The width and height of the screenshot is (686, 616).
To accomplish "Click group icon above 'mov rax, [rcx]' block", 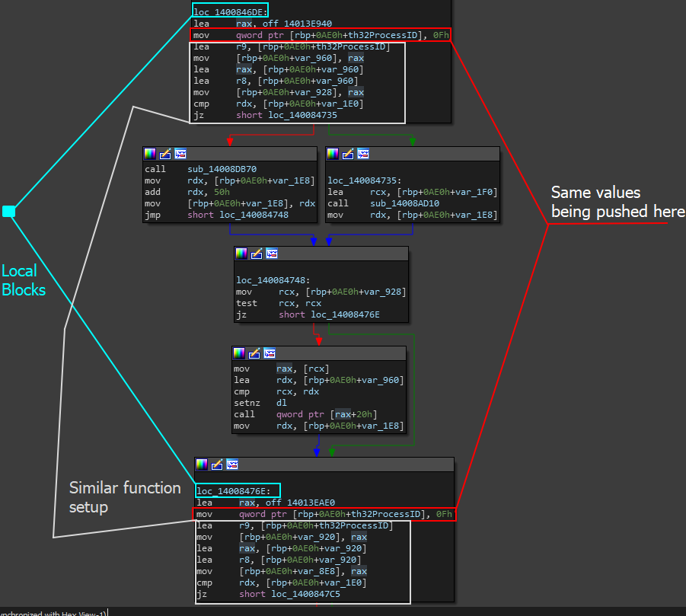I will [270, 353].
